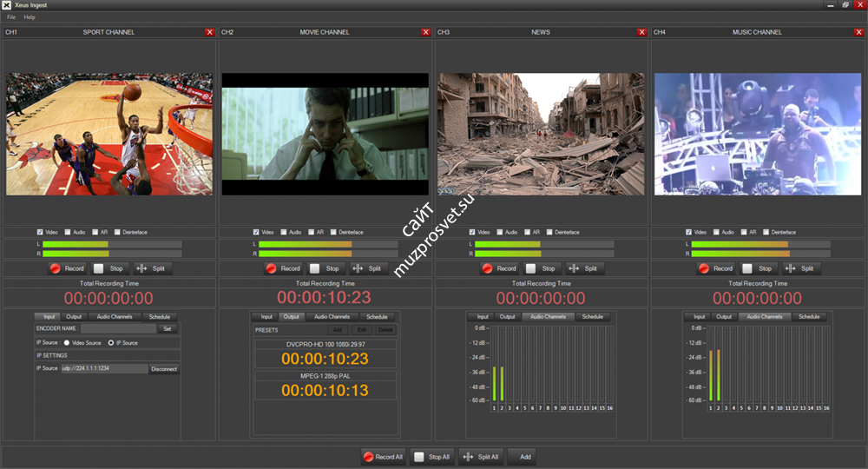Click CH2 right audio level meter
This screenshot has height=469, width=868.
[328, 254]
